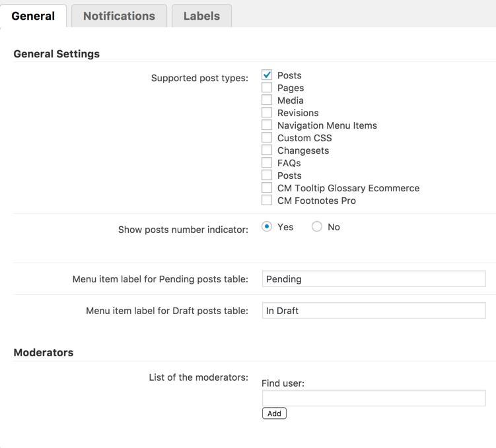This screenshot has height=448, width=496.
Task: Uncheck the checked Posts post type
Action: 267,75
